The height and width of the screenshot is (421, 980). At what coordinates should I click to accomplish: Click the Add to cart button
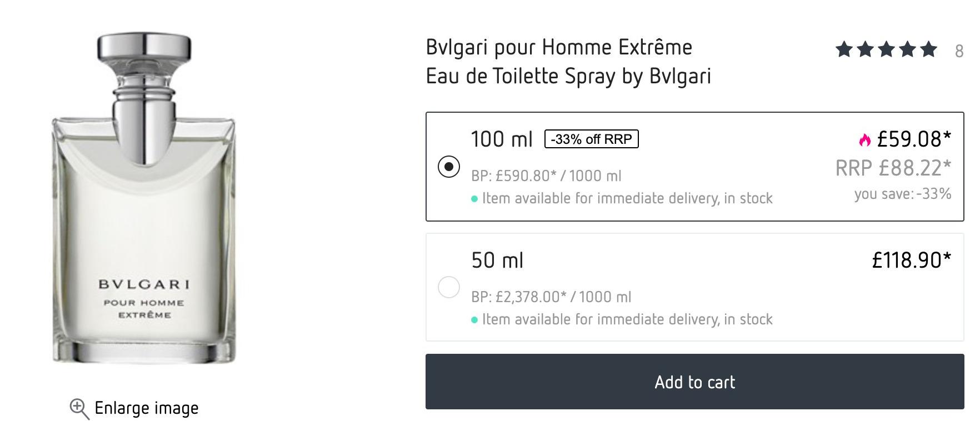click(x=695, y=382)
